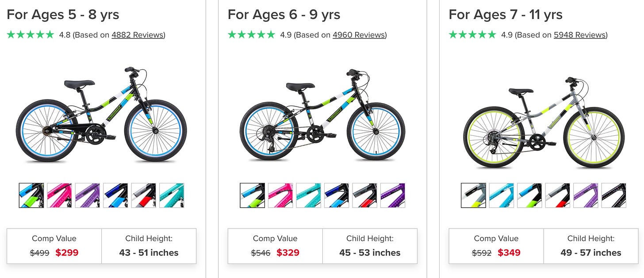This screenshot has height=278, width=644.
Task: Open the 4960 Reviews link
Action: point(359,34)
